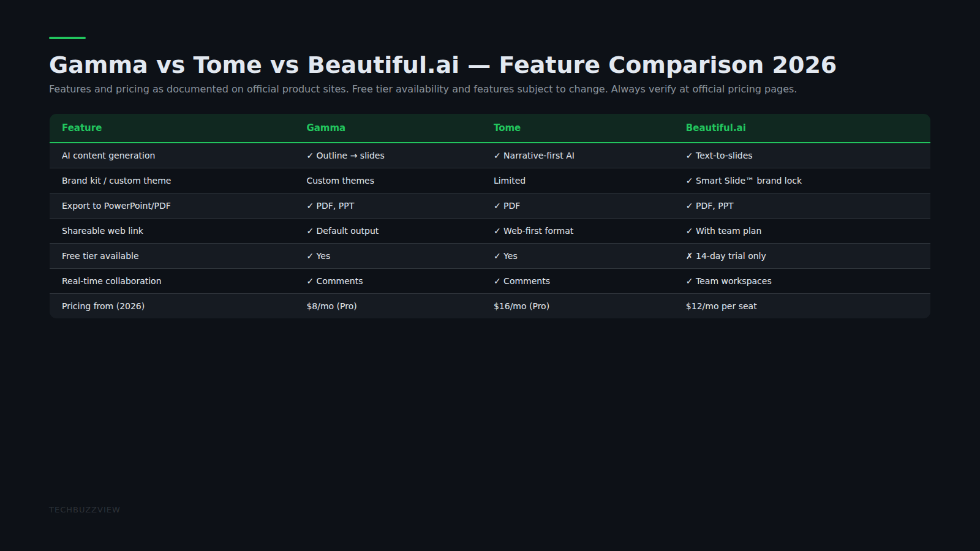Screen dimensions: 980x551
Task: Click the 'With team plan' cell
Action: tap(723, 231)
